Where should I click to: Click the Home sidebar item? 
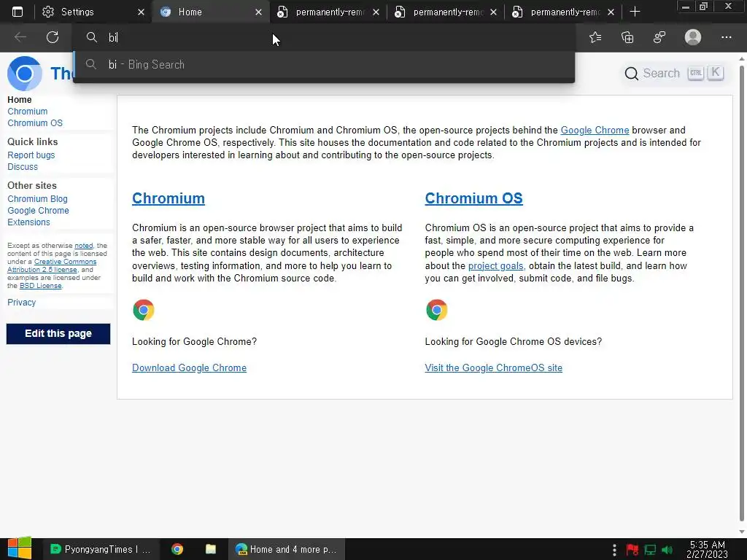coord(20,99)
